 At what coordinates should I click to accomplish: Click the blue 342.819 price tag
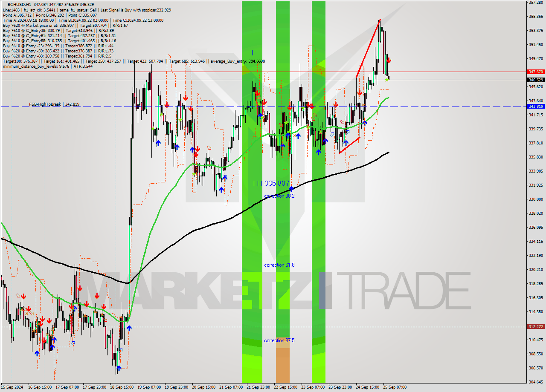(536, 106)
